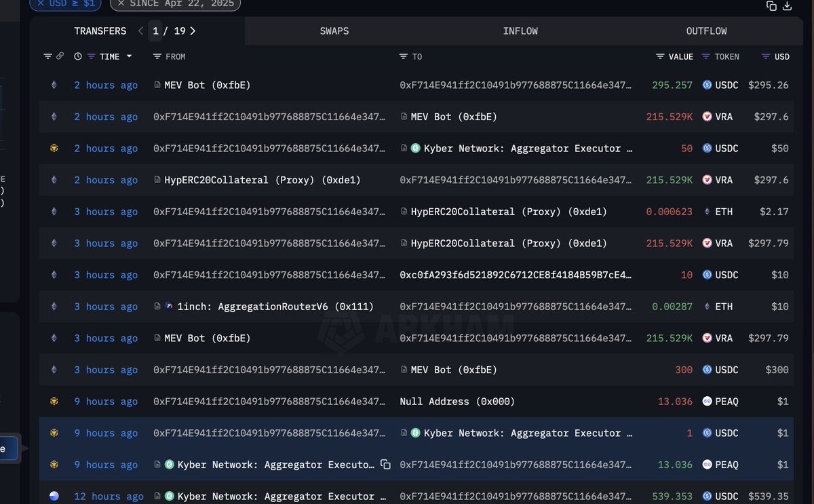Click the ETH token icon in 0.000623 row
Image resolution: width=814 pixels, height=504 pixels.
point(707,212)
